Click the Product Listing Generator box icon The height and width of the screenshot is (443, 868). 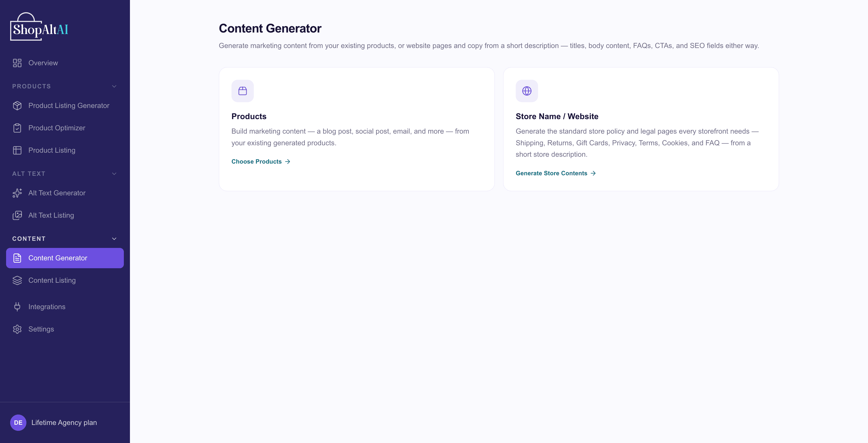pos(17,105)
